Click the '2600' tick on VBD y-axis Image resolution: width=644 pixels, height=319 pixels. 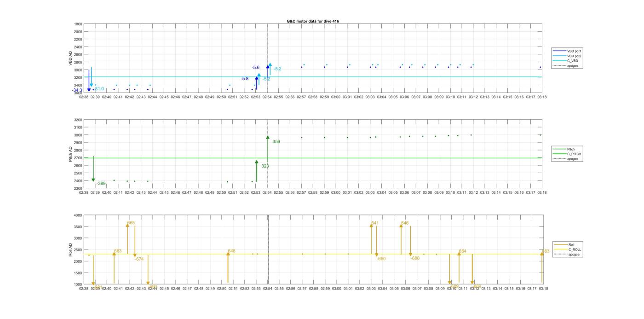point(78,55)
